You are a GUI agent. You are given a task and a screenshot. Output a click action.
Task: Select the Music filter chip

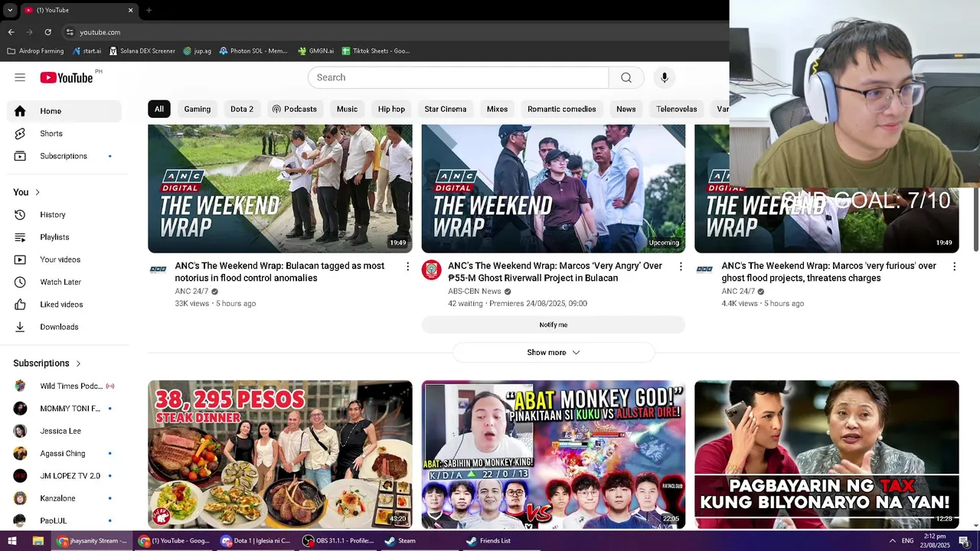tap(347, 109)
